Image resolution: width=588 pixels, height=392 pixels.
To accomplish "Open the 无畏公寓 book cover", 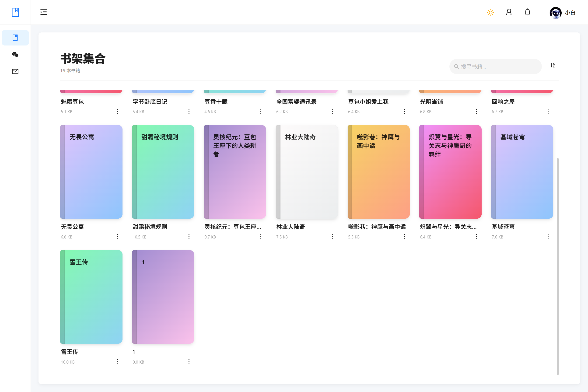I will (x=91, y=172).
